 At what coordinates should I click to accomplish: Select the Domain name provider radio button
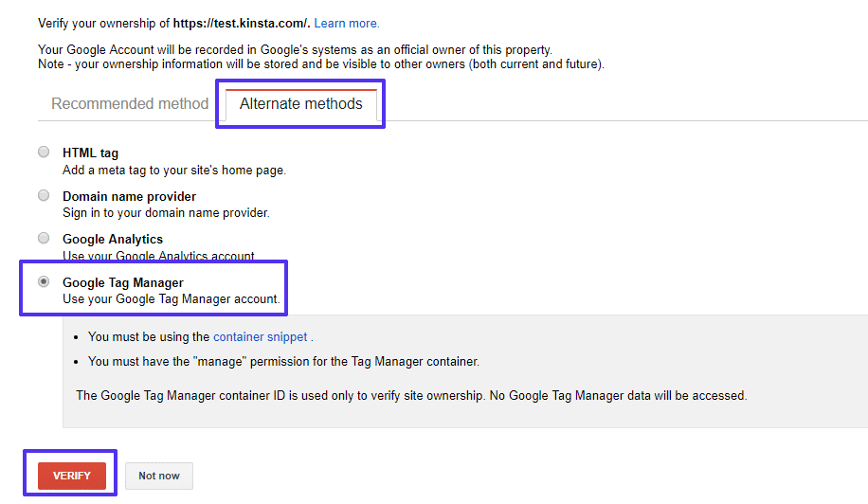44,195
